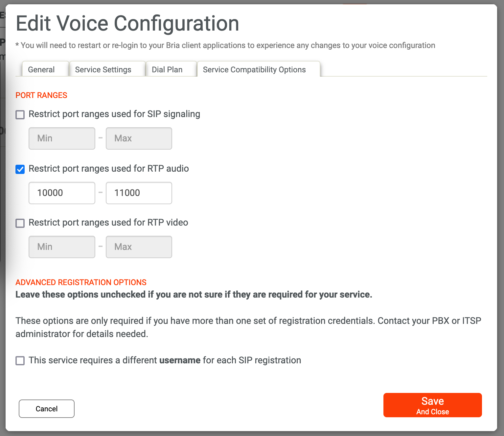504x436 pixels.
Task: Focus the RTP audio maximum port field 11000
Action: 139,193
